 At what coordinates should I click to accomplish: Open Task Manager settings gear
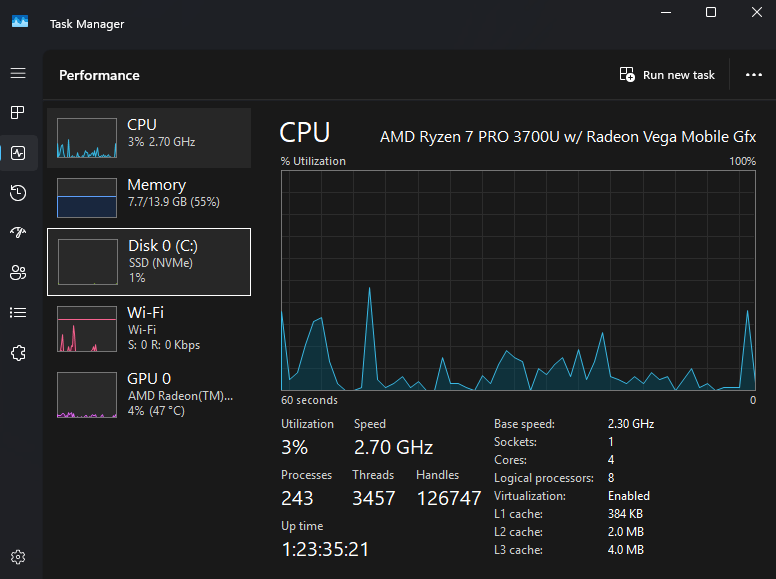(18, 557)
